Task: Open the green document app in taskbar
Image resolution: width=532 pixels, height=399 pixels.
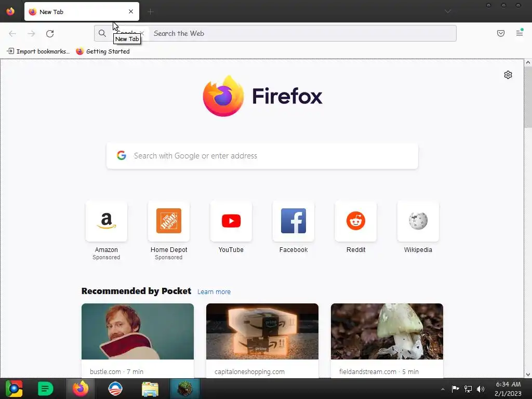Action: [x=46, y=389]
